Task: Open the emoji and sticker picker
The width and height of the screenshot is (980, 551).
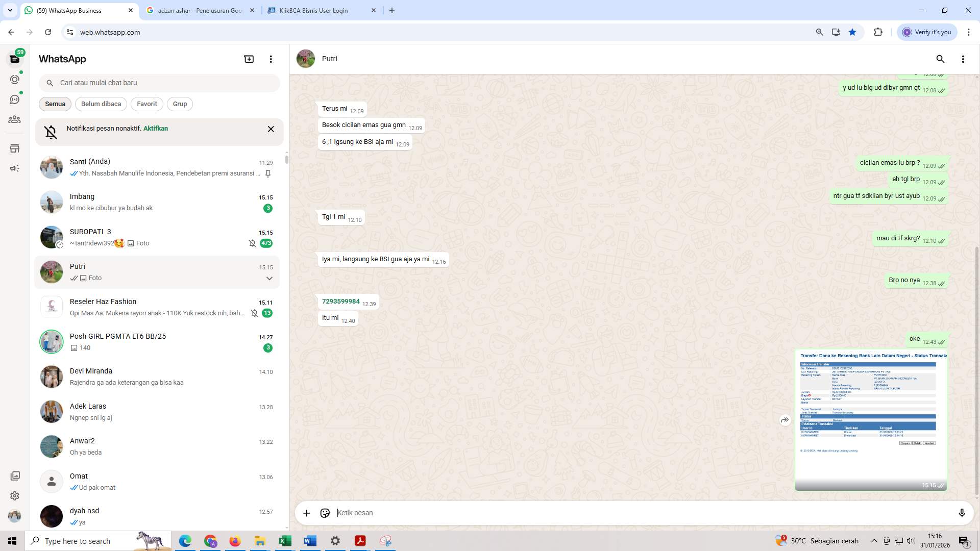Action: pyautogui.click(x=325, y=513)
